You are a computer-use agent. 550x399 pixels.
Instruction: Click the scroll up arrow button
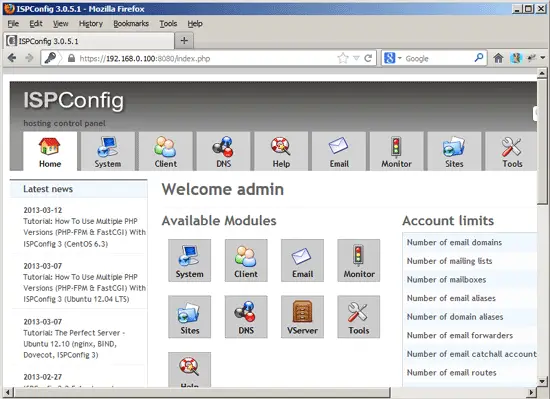(542, 73)
